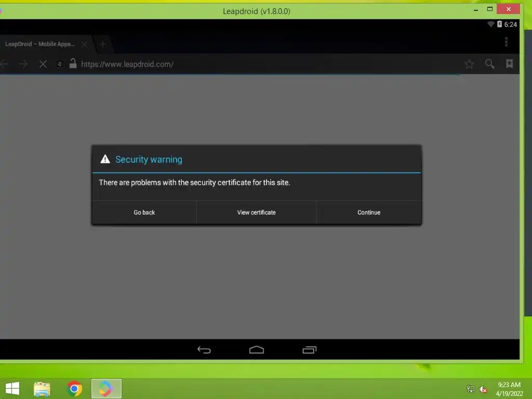Viewport: 532px width, 399px height.
Task: Minimize the Leapdroid window
Action: tap(476, 9)
